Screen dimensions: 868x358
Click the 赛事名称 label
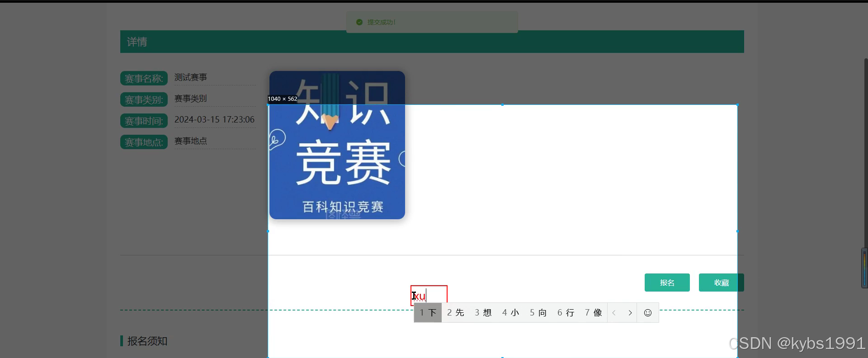click(144, 78)
